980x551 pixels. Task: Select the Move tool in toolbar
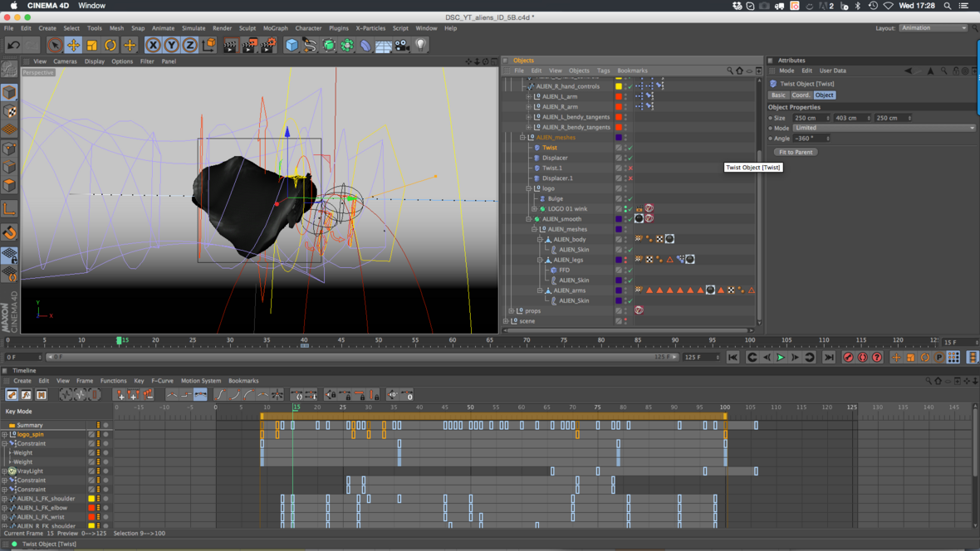[x=73, y=45]
